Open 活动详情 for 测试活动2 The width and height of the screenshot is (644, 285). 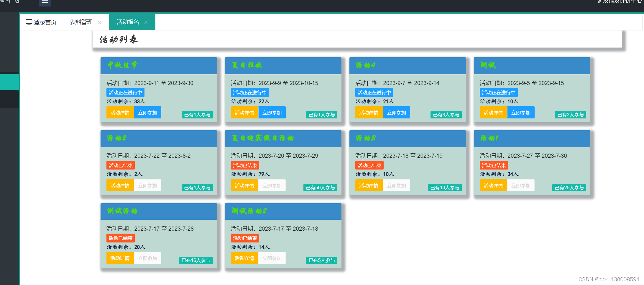tap(244, 258)
